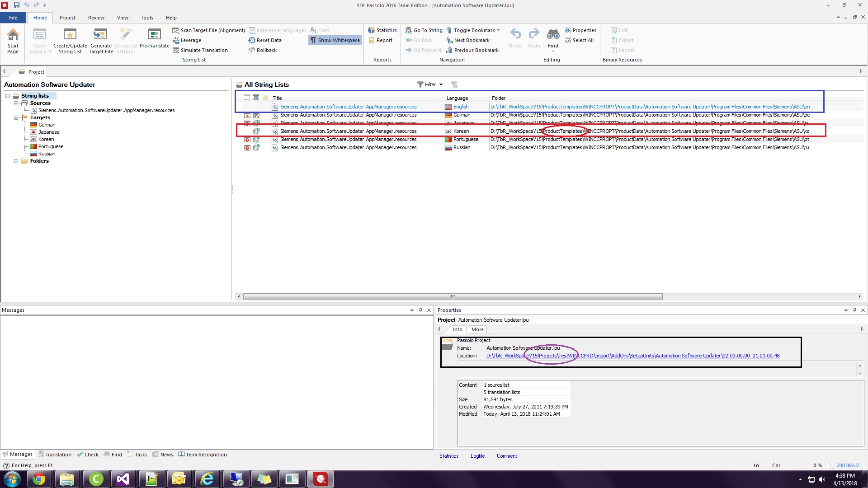
Task: Click the Find binoculars icon
Action: [x=553, y=35]
